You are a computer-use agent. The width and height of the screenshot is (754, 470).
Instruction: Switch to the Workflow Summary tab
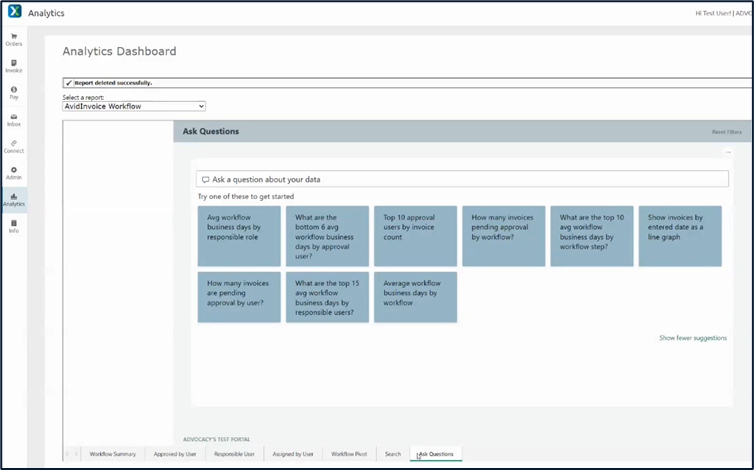coord(113,454)
